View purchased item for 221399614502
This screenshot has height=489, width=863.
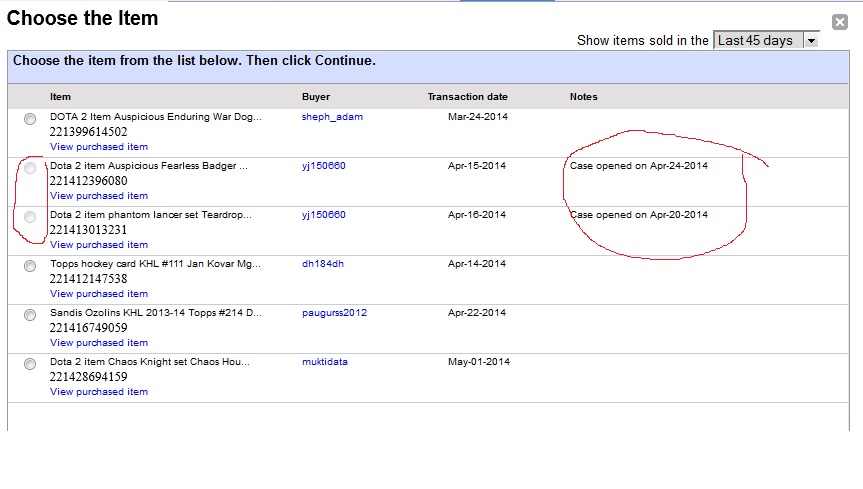click(x=99, y=147)
